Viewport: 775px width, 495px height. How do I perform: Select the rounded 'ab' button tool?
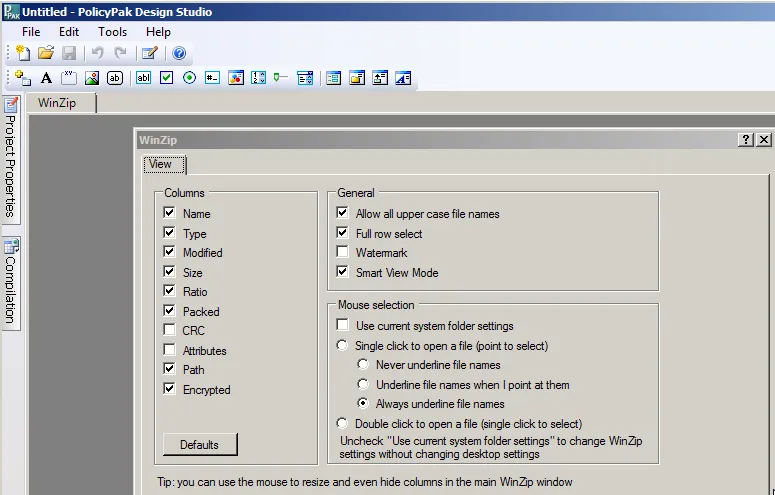pos(115,78)
